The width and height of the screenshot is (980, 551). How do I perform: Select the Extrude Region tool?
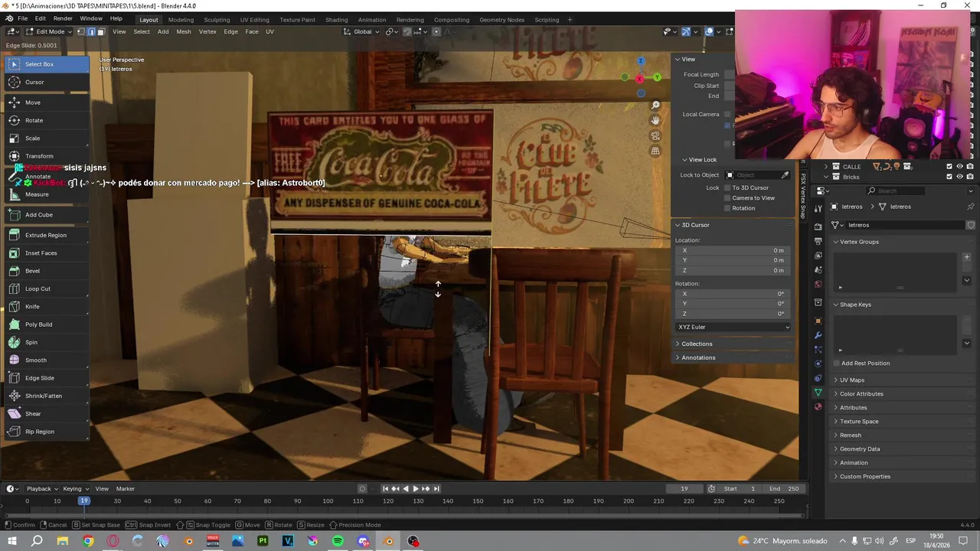coord(46,235)
